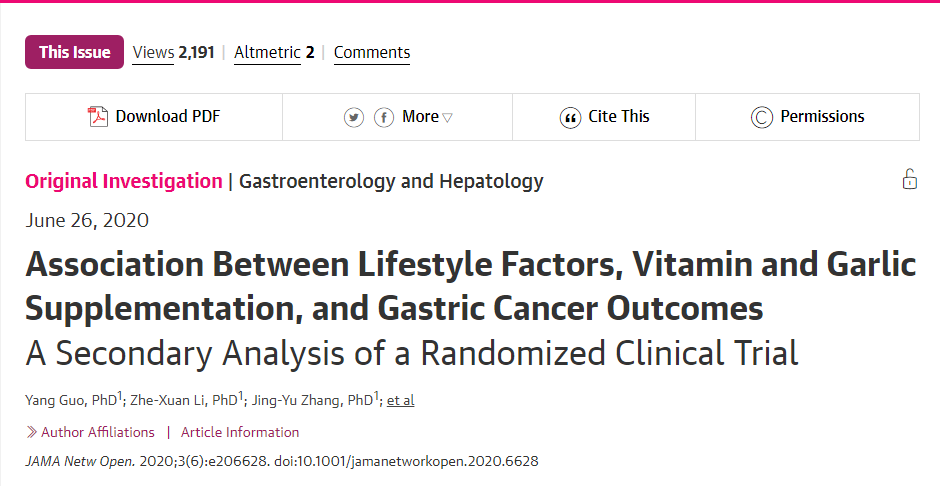Click the PDF file icon
The image size is (940, 486).
[97, 117]
